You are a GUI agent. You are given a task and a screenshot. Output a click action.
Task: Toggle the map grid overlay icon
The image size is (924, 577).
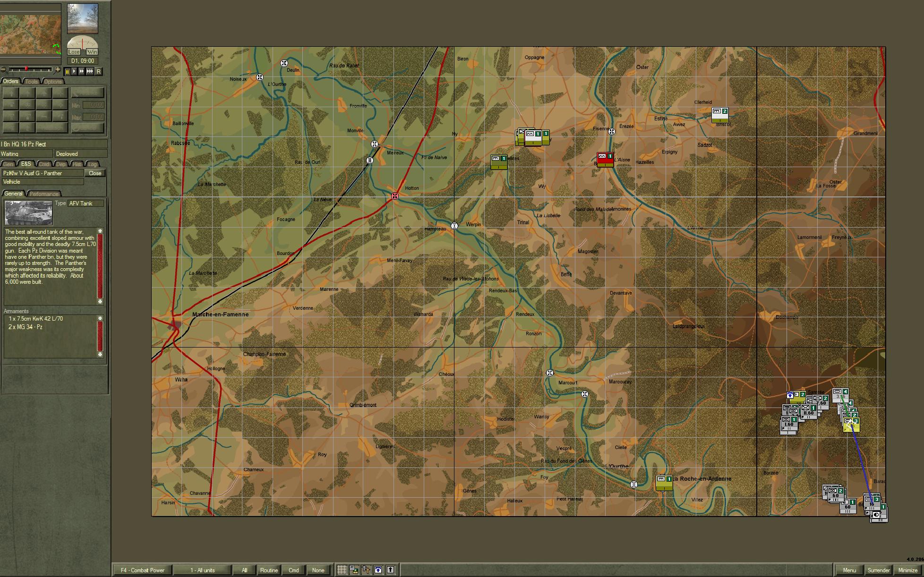[342, 570]
